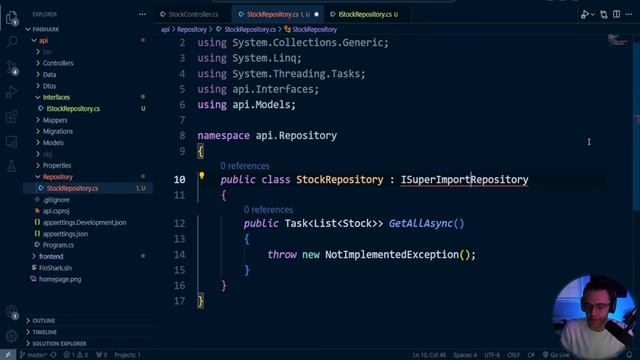
Task: Click the editor minimap
Action: [617, 40]
